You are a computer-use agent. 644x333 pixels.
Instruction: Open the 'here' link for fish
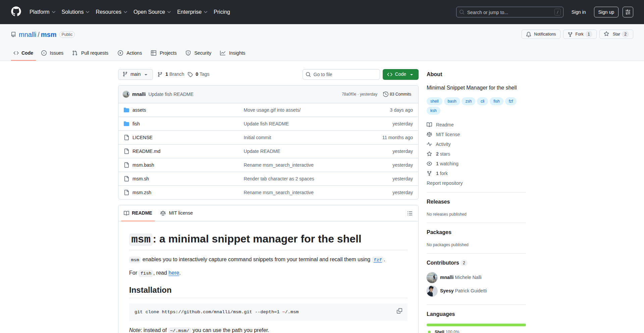(x=174, y=273)
